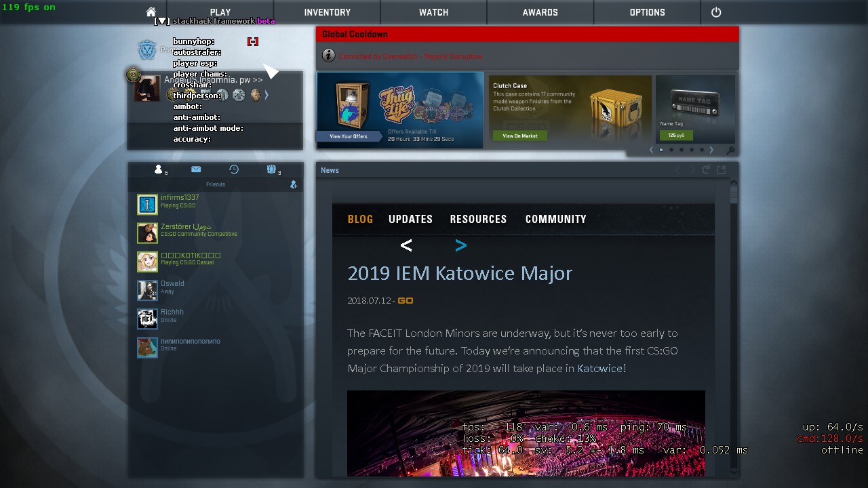
Task: Open the WATCH menu
Action: pyautogui.click(x=434, y=12)
